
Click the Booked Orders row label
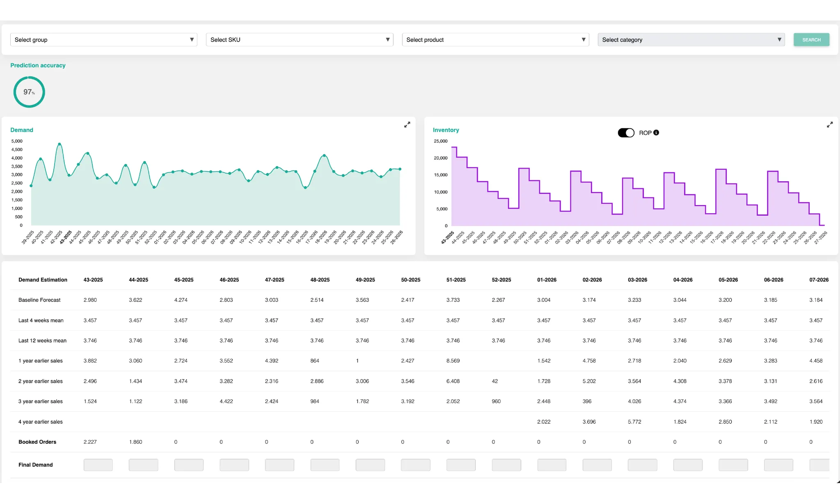37,442
